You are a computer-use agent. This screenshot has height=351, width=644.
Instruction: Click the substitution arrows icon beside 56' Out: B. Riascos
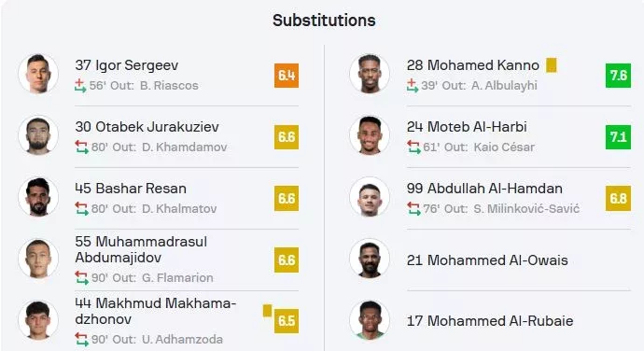click(80, 86)
